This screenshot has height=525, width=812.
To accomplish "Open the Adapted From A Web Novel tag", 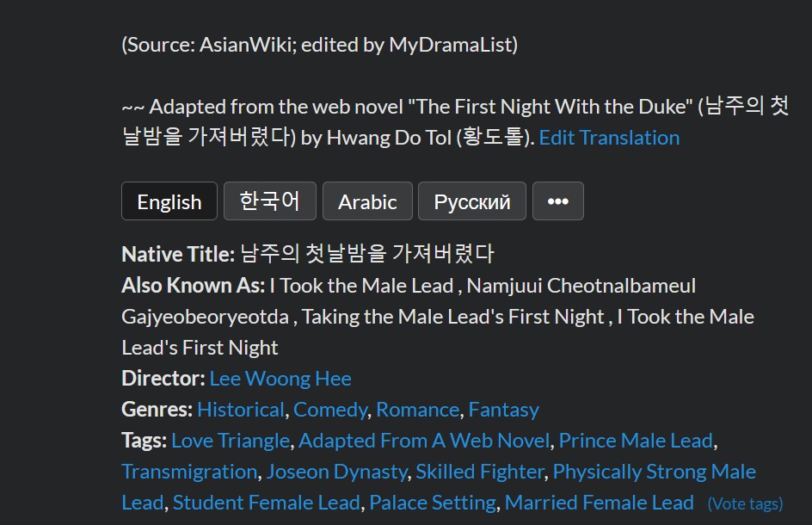I will pyautogui.click(x=424, y=441).
